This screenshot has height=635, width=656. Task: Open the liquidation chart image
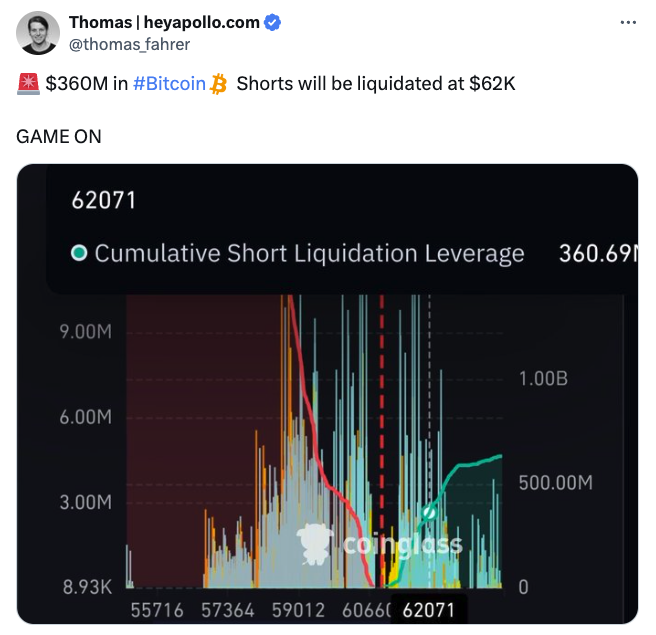click(328, 394)
